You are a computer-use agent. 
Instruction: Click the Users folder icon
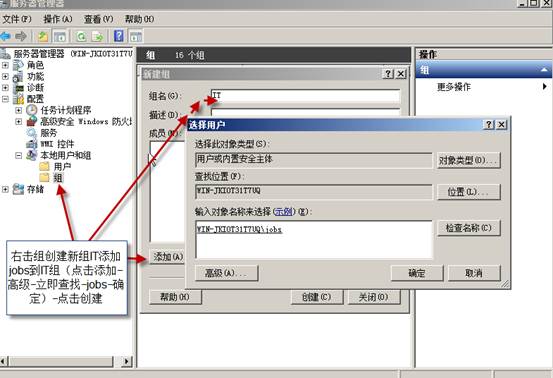pos(45,166)
